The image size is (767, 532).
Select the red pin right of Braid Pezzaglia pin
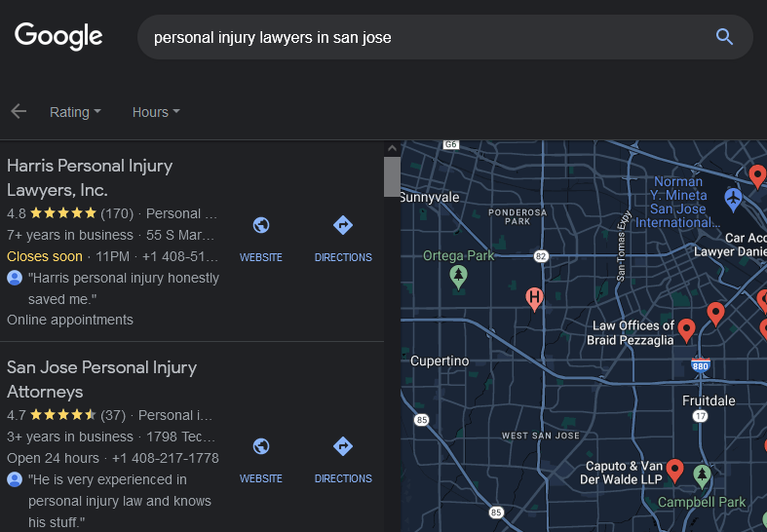(x=715, y=314)
